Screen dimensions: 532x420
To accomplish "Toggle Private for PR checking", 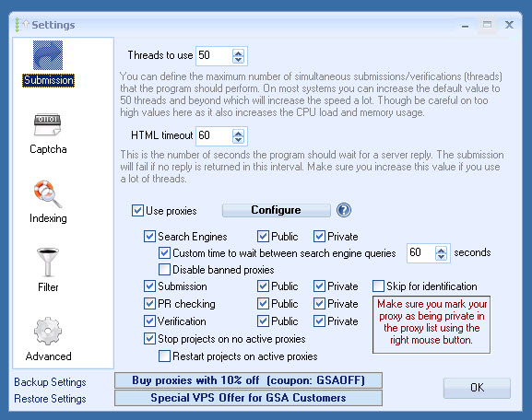I will point(319,303).
